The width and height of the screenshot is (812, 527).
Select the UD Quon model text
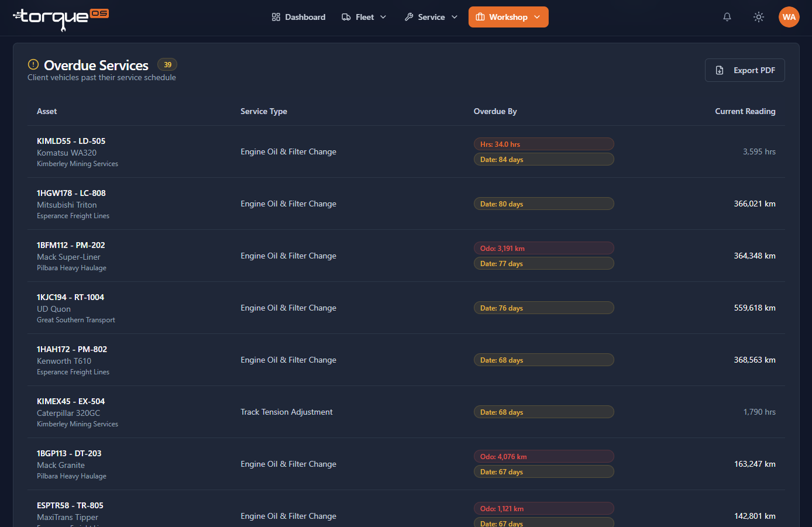[x=54, y=309]
